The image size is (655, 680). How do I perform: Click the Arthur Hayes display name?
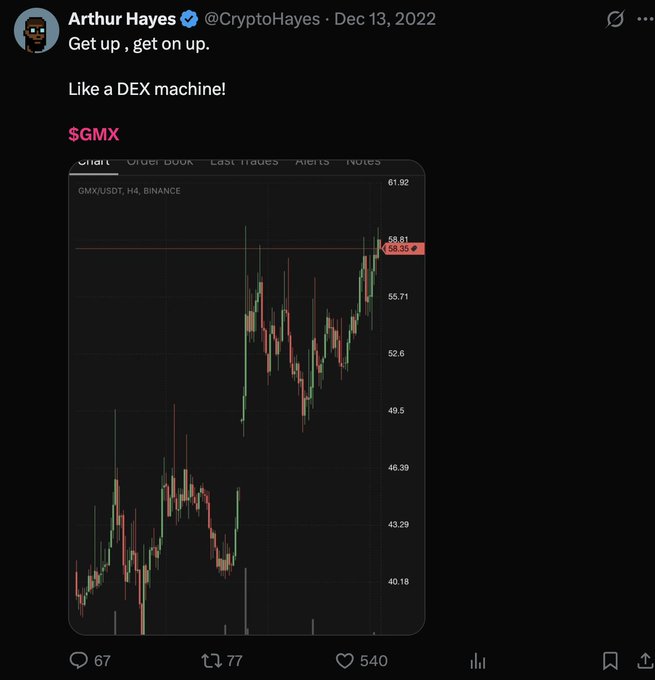point(122,19)
